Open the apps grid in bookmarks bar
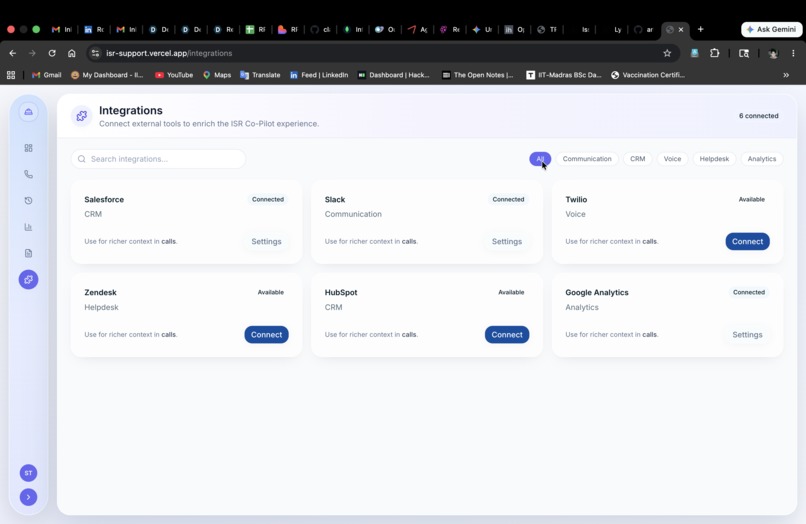 point(11,75)
